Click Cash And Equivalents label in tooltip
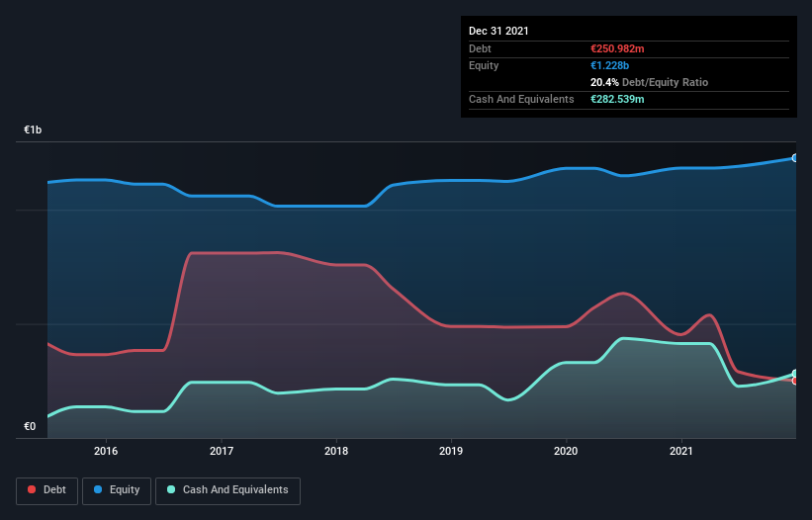The width and height of the screenshot is (812, 520). (x=521, y=99)
